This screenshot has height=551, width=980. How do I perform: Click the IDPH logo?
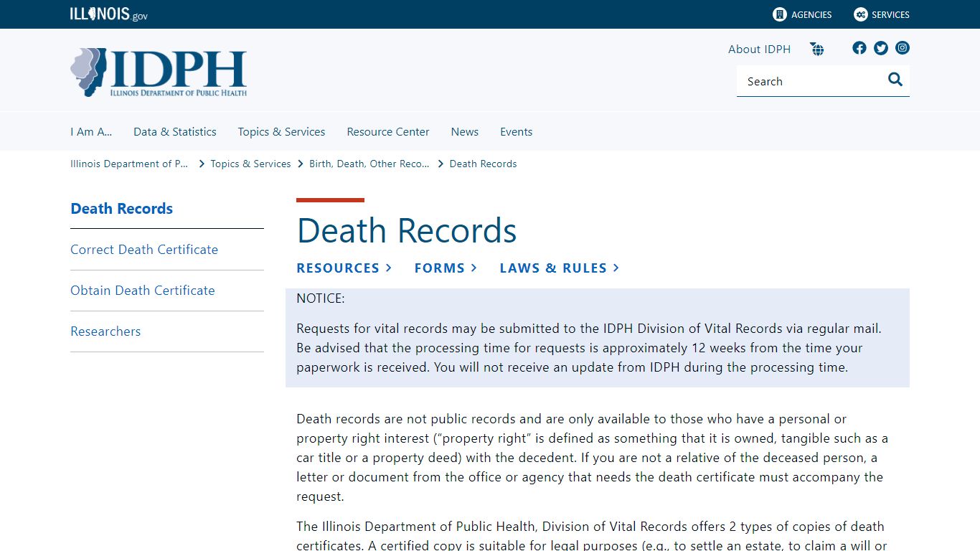(x=159, y=72)
